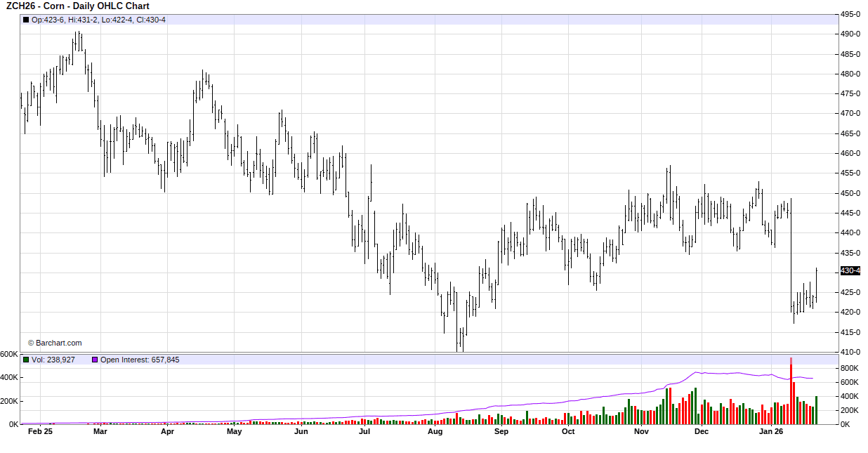Viewport: 868px width, 453px height.
Task: Click the last green volume bar
Action: [x=816, y=410]
